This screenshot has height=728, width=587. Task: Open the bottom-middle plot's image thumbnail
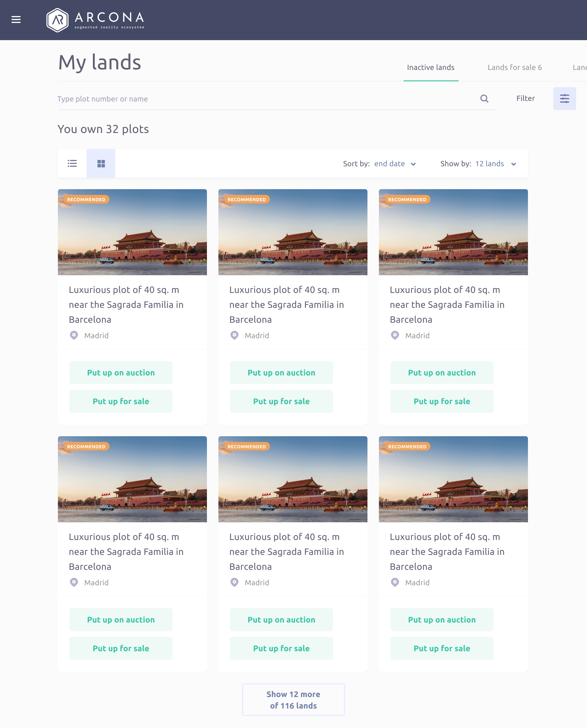coord(292,479)
